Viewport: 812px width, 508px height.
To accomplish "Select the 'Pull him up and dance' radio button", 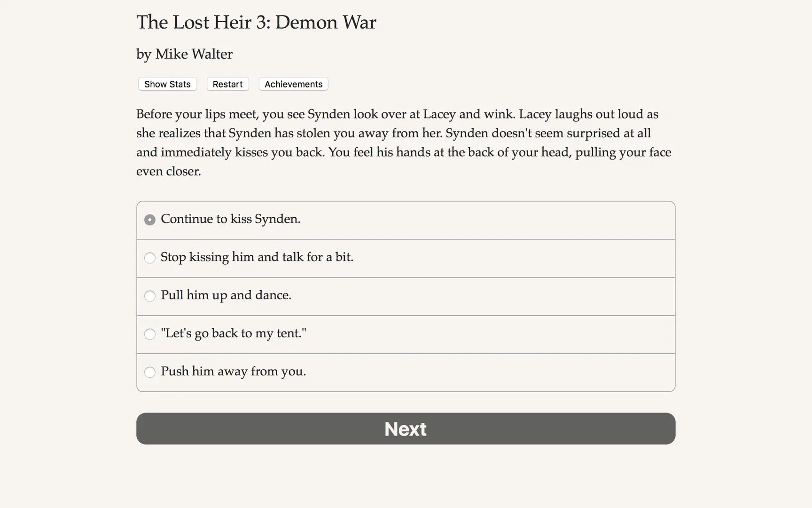I will coord(150,296).
